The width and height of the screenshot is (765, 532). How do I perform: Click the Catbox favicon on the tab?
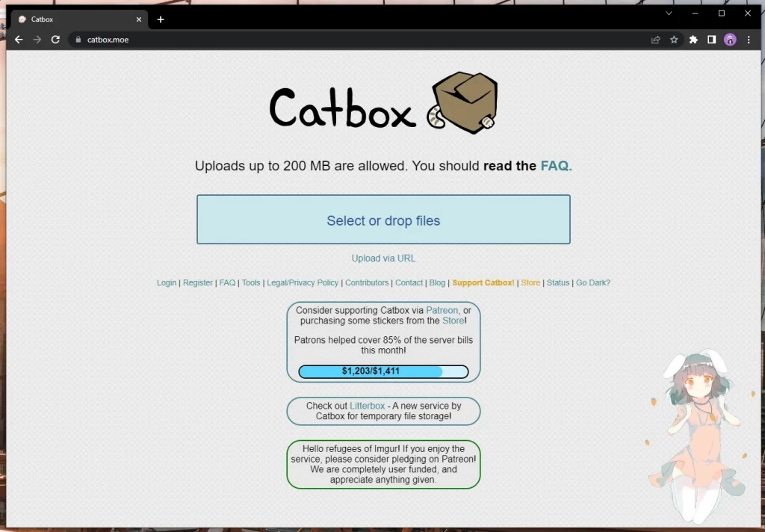click(x=22, y=19)
